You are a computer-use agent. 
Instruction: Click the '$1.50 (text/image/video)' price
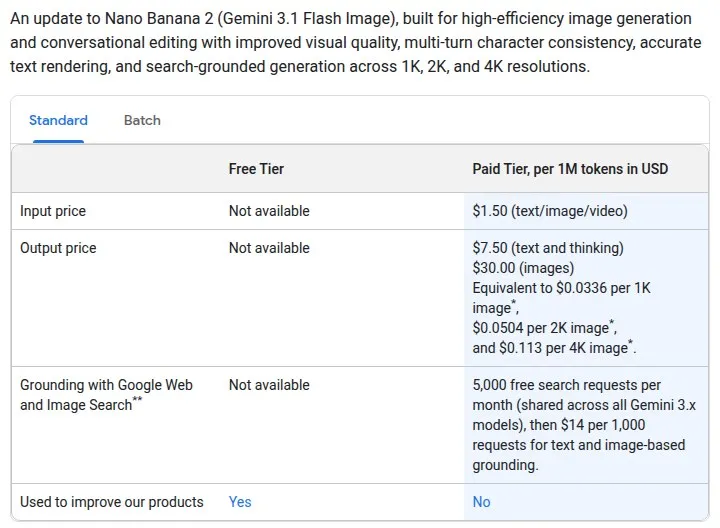pyautogui.click(x=550, y=211)
